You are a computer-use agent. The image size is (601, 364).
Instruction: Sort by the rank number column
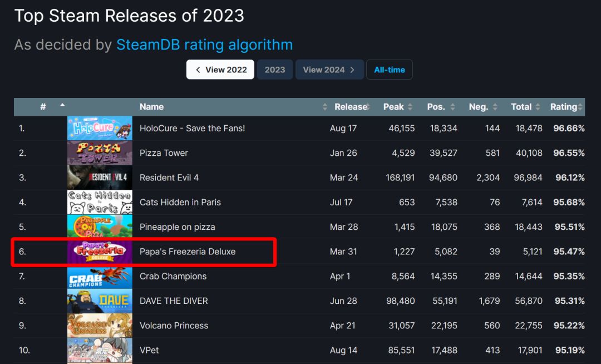(x=43, y=107)
